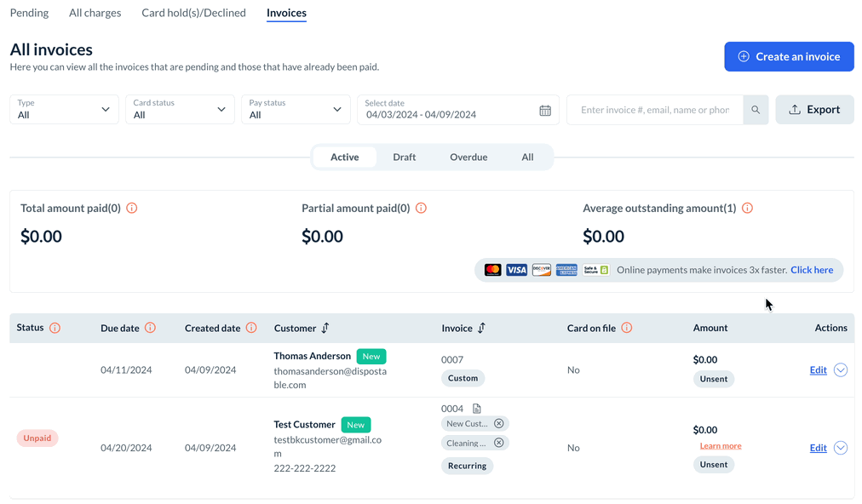Remove the 'New Cust...' tag

tap(499, 423)
